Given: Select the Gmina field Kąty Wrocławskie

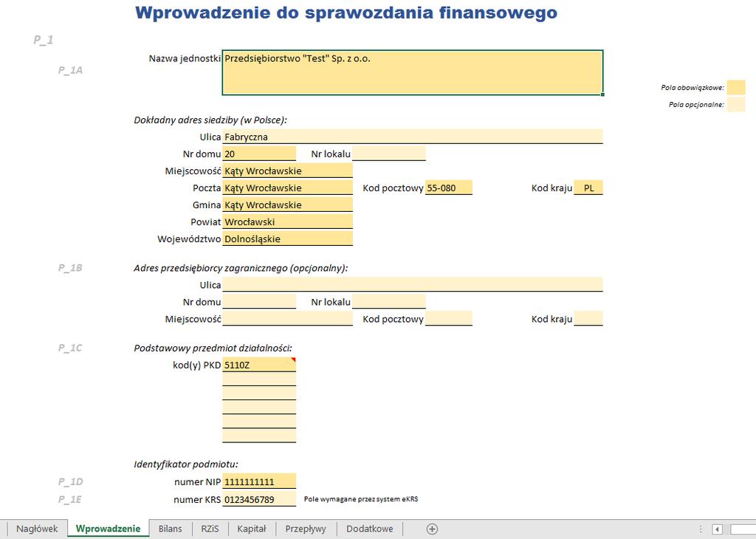Looking at the screenshot, I should (287, 205).
